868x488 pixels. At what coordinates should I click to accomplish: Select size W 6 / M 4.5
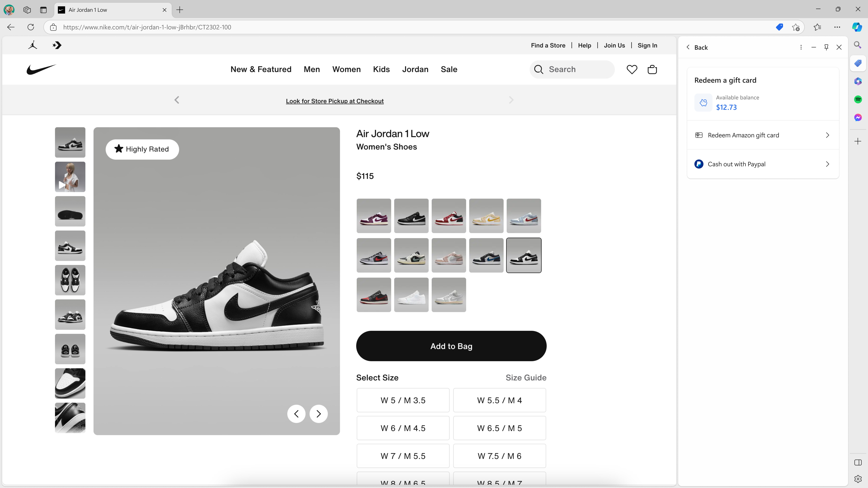[x=403, y=428]
